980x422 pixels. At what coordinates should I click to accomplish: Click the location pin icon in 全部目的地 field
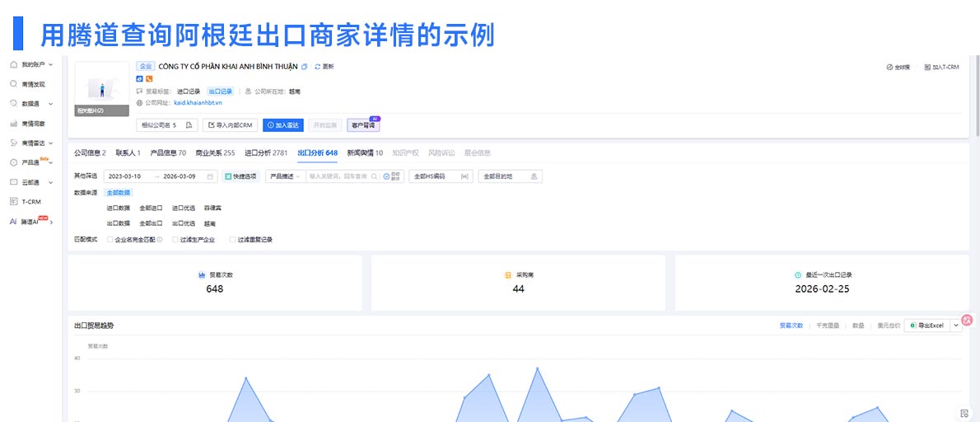(534, 176)
